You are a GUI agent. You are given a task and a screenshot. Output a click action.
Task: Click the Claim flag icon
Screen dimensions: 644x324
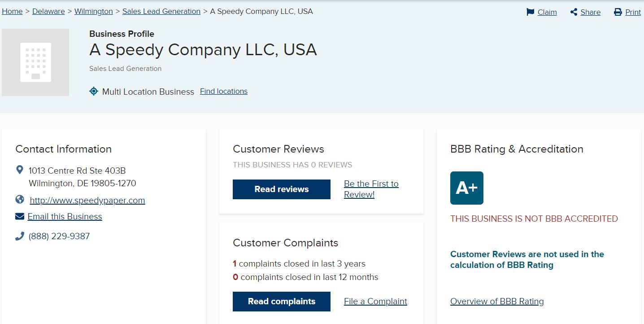click(531, 12)
